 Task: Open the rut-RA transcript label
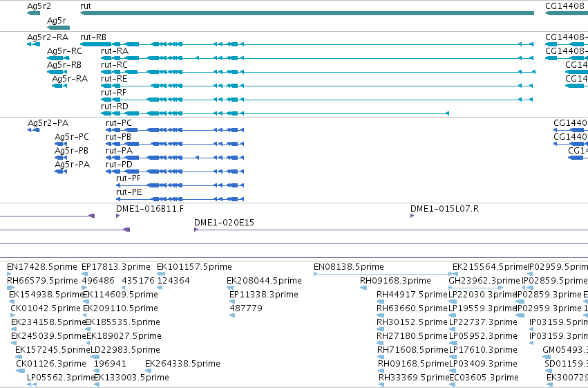[115, 51]
